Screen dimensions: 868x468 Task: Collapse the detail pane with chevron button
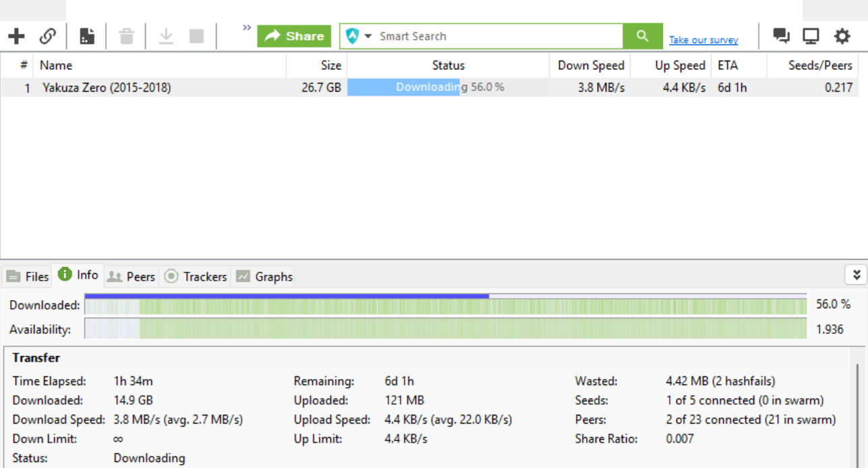(x=855, y=274)
